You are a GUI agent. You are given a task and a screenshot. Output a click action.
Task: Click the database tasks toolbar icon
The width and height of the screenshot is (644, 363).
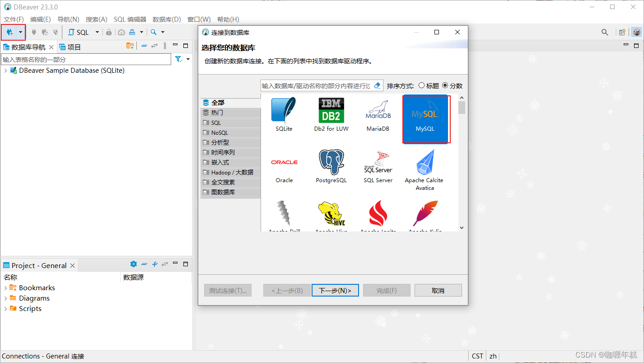point(132,32)
